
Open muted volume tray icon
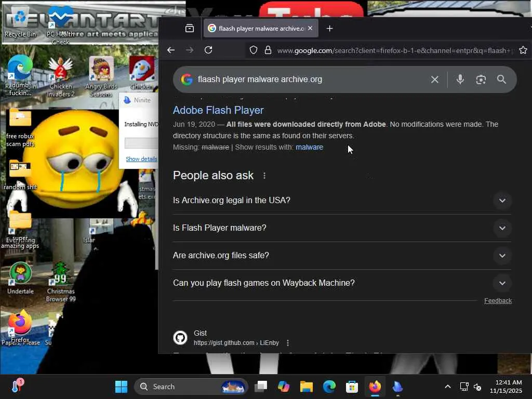477,387
